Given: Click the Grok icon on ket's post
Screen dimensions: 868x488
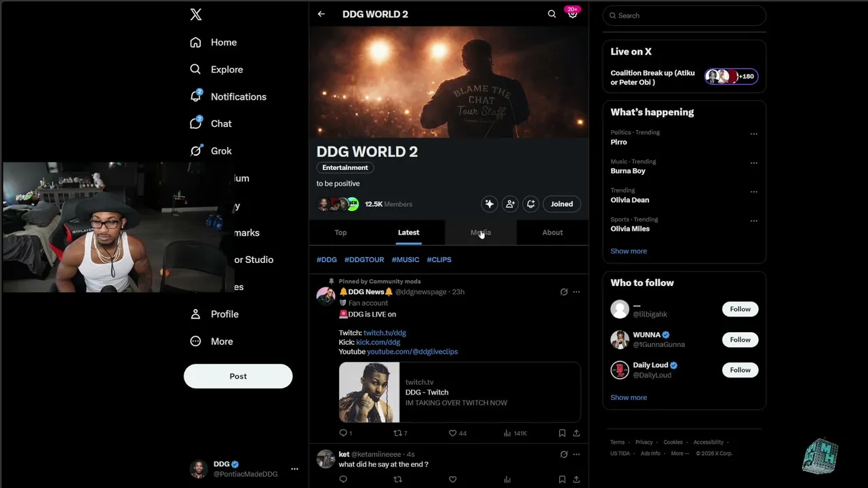Looking at the screenshot, I should [x=564, y=454].
